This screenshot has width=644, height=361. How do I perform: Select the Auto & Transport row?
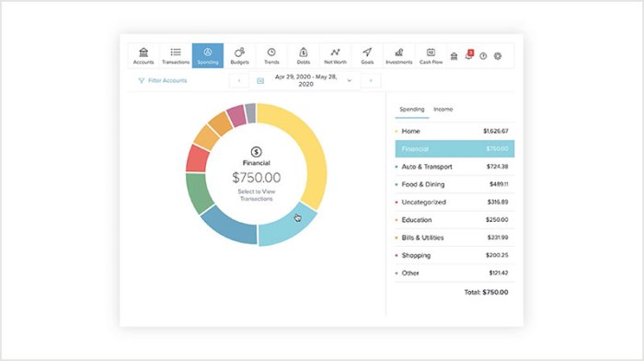pos(454,167)
